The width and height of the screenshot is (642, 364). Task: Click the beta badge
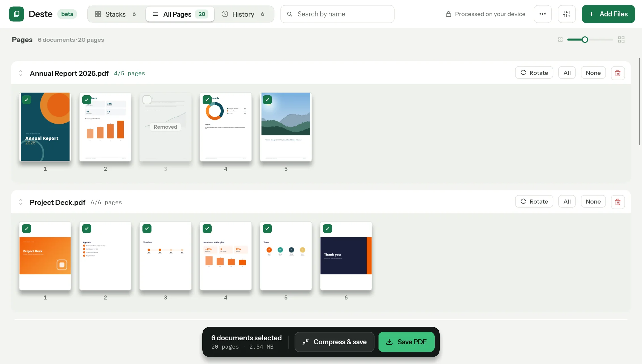point(67,14)
